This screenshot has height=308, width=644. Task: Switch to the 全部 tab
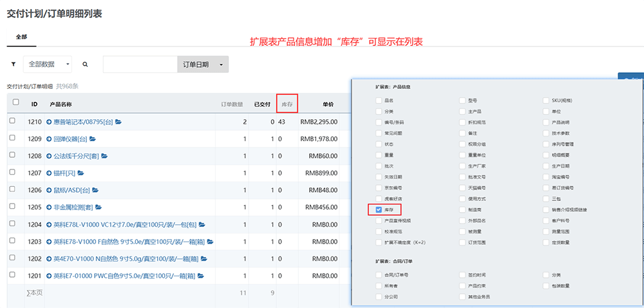[21, 37]
